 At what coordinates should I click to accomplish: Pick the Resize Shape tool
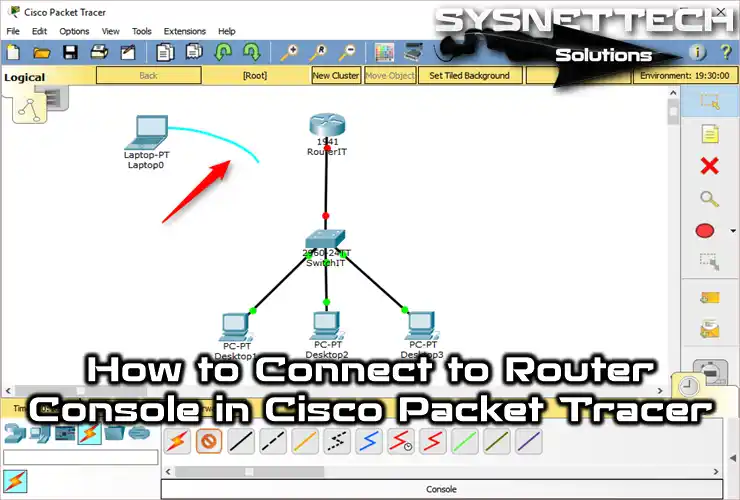(x=710, y=262)
